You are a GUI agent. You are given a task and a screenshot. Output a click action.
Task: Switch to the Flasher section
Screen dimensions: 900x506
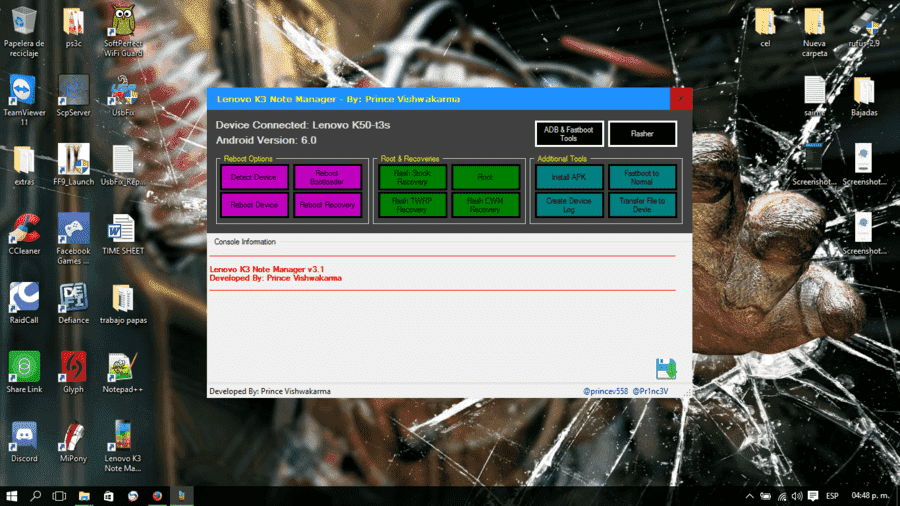(642, 134)
